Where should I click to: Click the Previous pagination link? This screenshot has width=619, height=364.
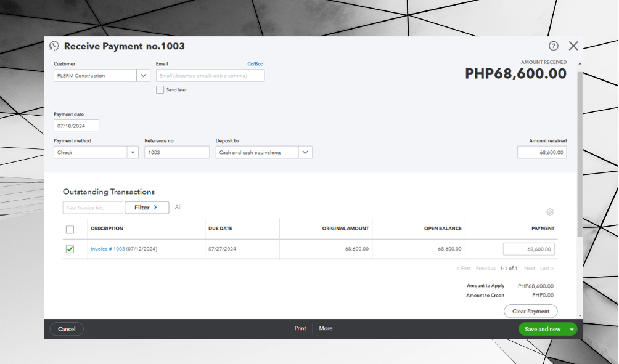(x=486, y=268)
